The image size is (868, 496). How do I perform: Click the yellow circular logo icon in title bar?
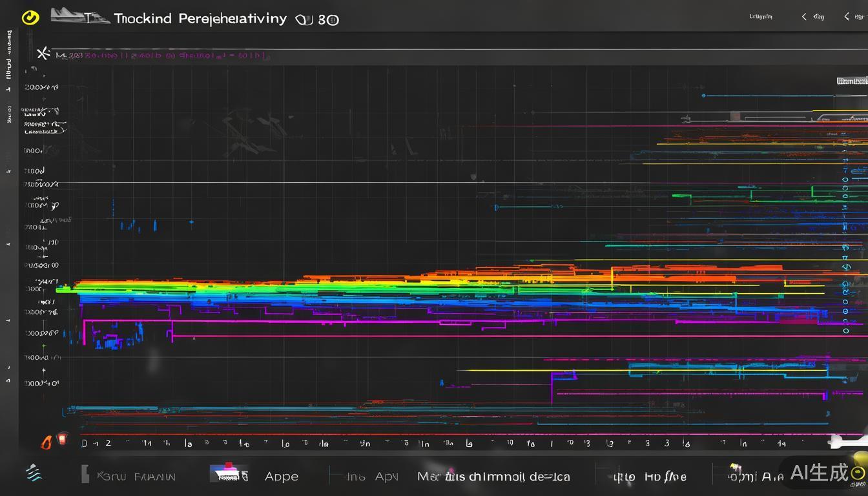(x=30, y=17)
